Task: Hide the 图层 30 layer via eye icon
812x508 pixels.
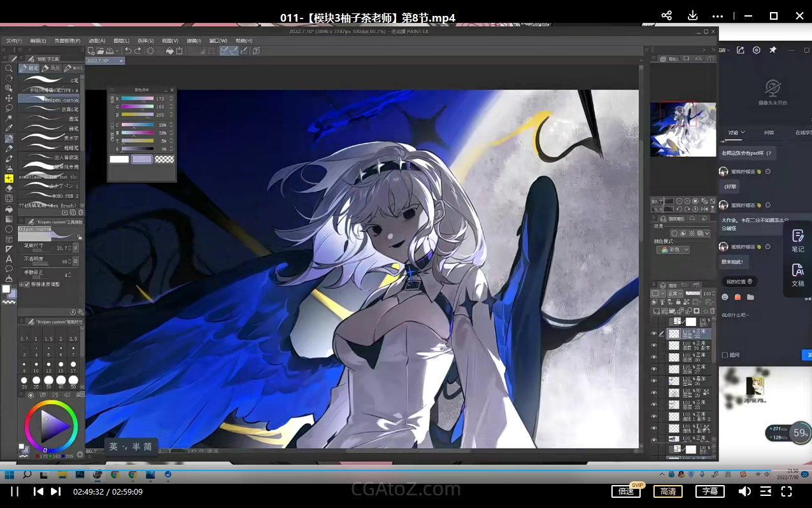Action: [x=653, y=357]
